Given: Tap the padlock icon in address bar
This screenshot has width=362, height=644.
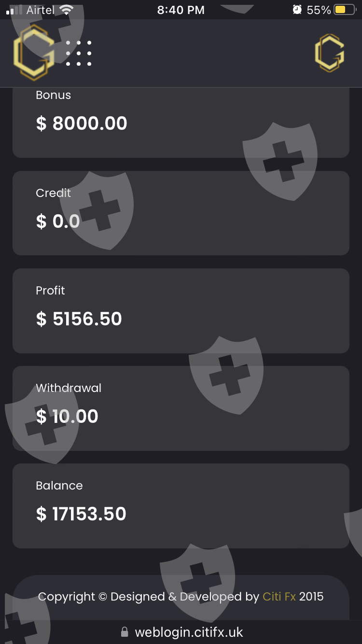Looking at the screenshot, I should (125, 632).
